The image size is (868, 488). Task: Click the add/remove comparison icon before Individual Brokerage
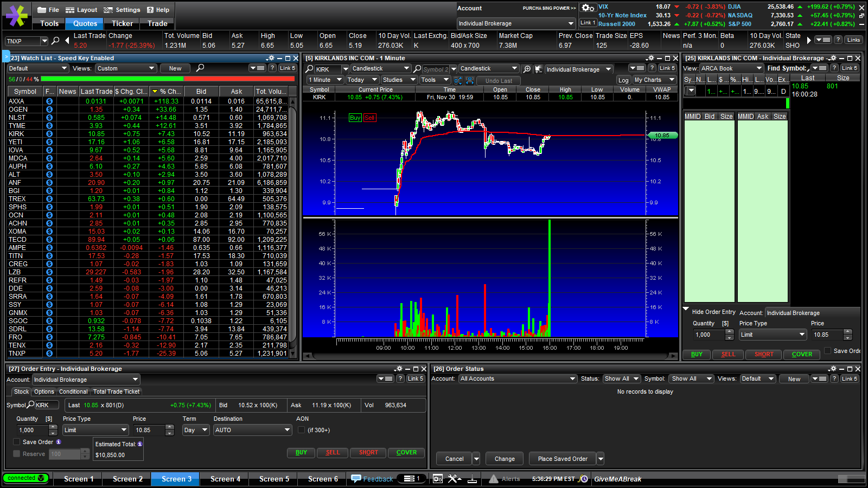(538, 69)
